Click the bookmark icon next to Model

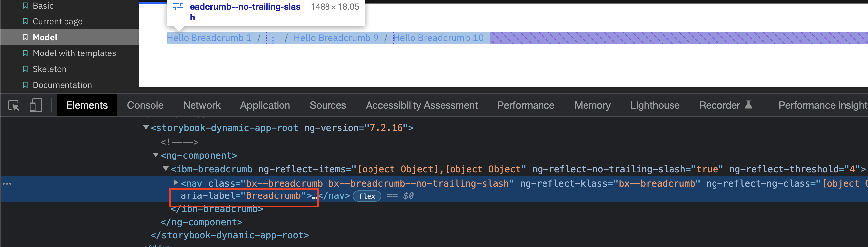[25, 37]
